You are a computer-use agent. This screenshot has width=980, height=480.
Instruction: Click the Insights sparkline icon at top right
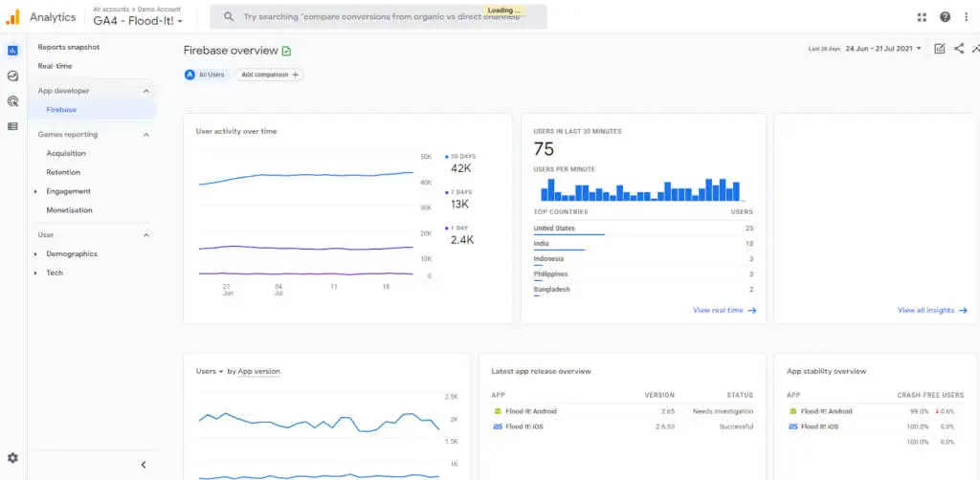click(976, 48)
